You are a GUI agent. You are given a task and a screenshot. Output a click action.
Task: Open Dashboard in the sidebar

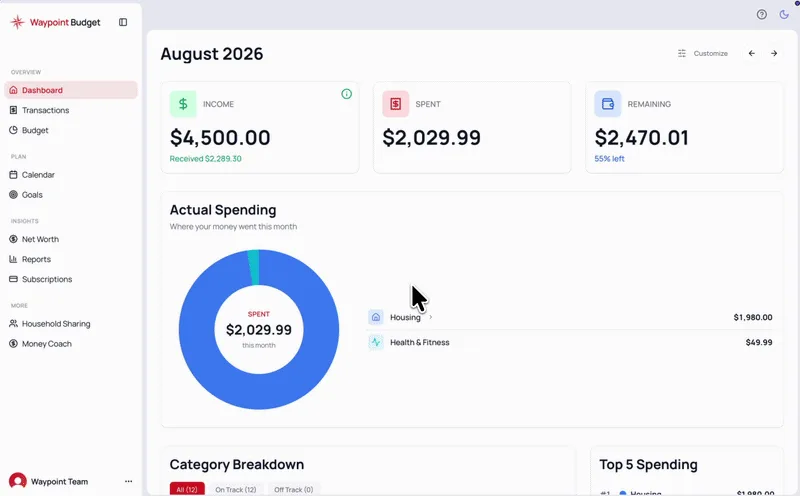coord(71,90)
